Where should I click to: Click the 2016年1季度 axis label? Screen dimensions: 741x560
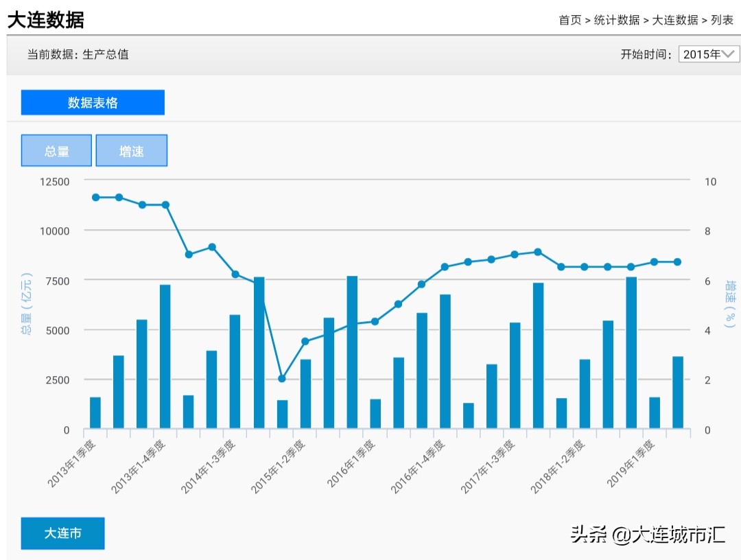coord(351,463)
